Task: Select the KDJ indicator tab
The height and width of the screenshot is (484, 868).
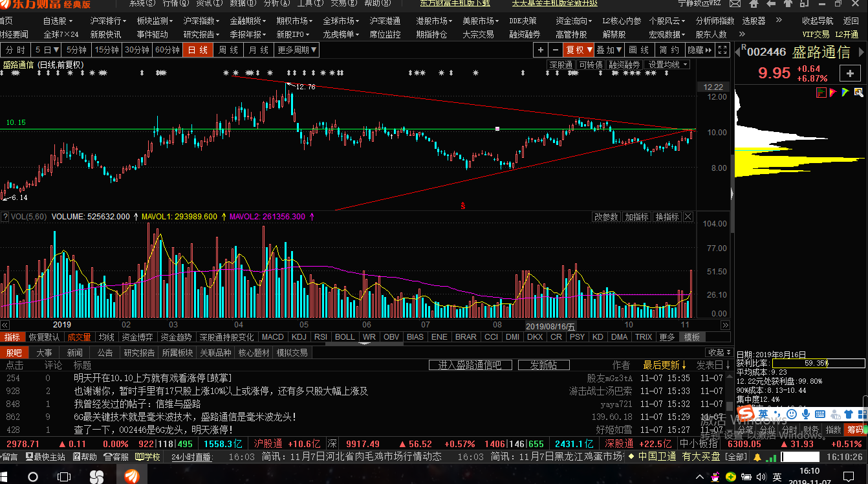Action: click(299, 337)
